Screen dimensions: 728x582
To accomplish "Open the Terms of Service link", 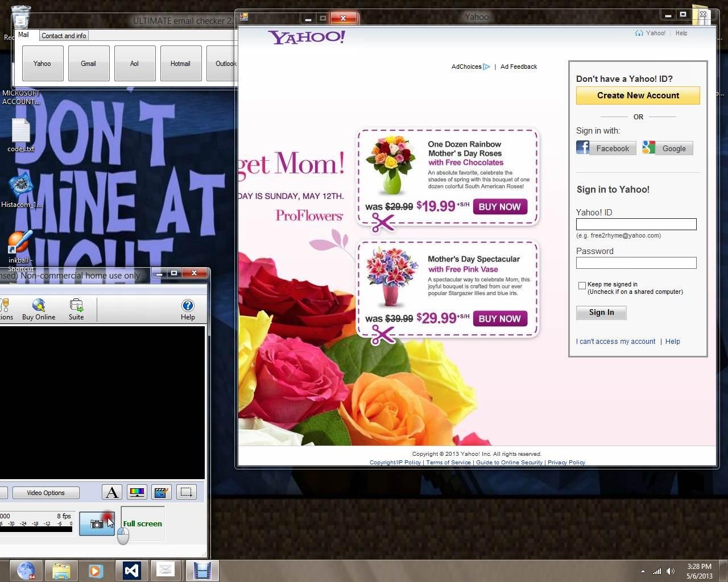I will tap(449, 463).
